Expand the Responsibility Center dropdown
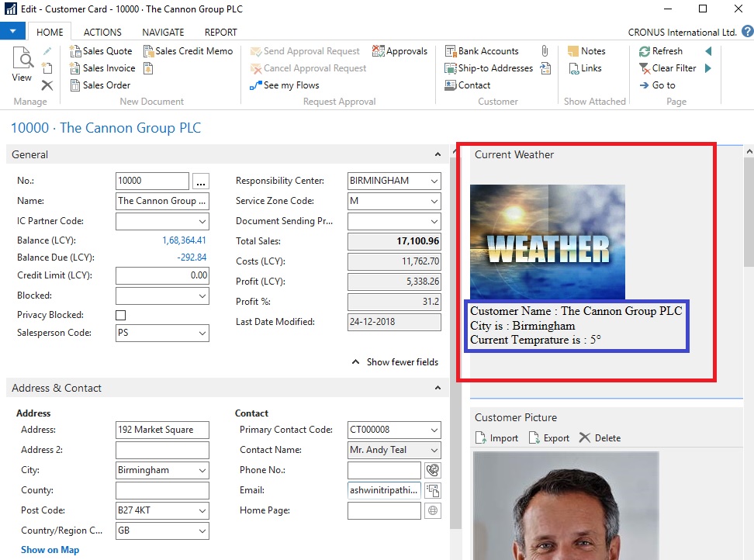 (x=433, y=181)
